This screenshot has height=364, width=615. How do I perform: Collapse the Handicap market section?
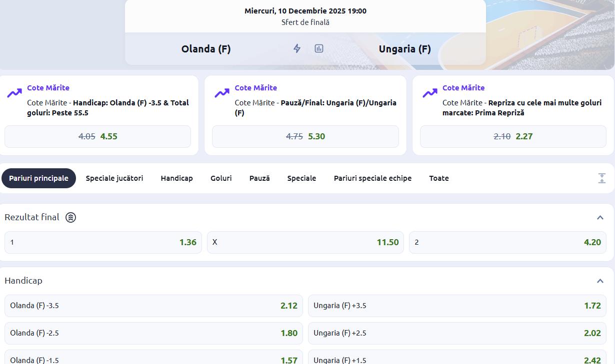600,281
